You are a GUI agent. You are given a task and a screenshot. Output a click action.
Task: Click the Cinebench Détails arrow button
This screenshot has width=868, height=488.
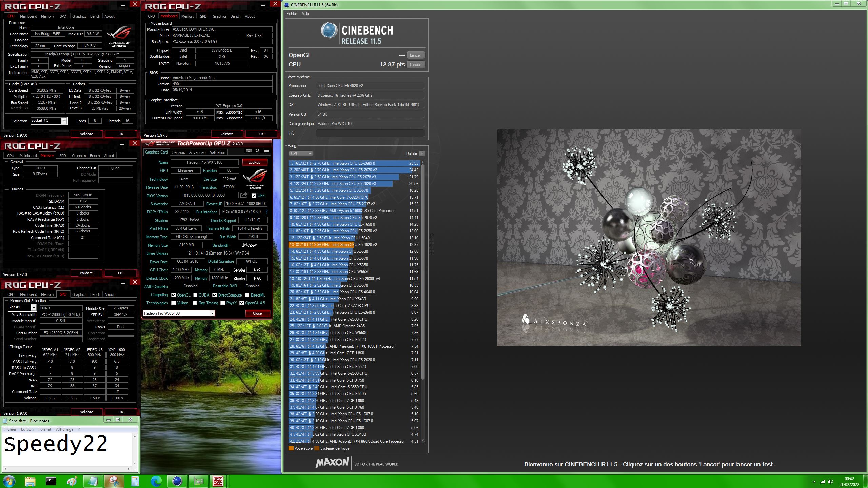tap(422, 154)
